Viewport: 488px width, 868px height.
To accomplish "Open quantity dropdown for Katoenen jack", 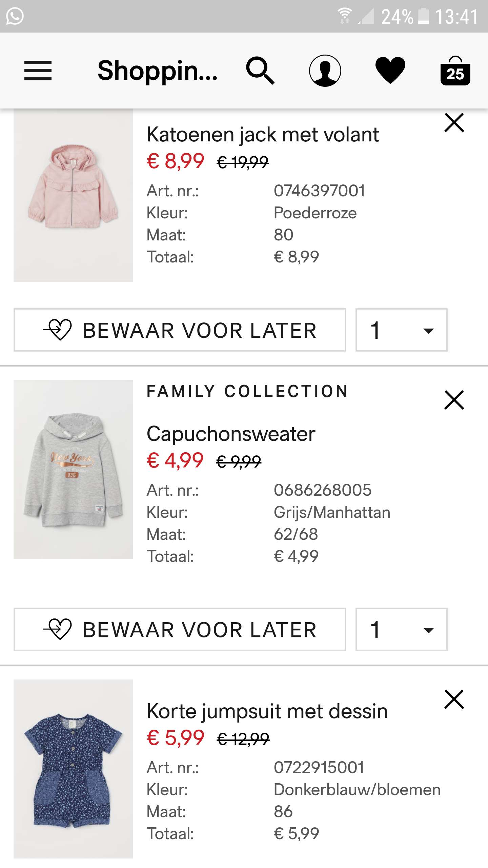I will [x=401, y=330].
